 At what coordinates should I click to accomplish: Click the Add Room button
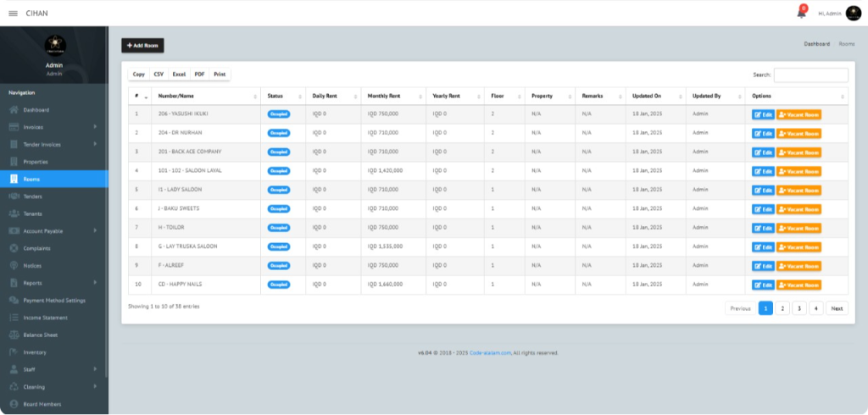142,45
